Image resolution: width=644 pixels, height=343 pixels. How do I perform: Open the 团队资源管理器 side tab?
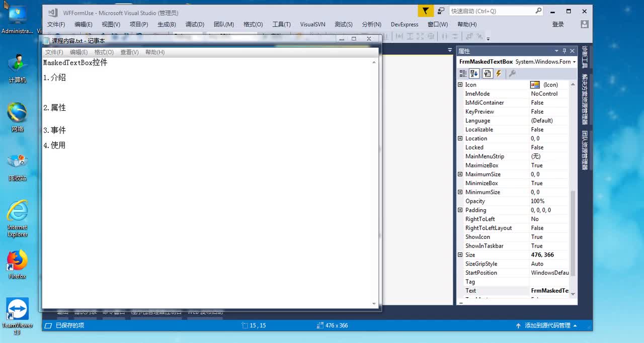click(585, 150)
